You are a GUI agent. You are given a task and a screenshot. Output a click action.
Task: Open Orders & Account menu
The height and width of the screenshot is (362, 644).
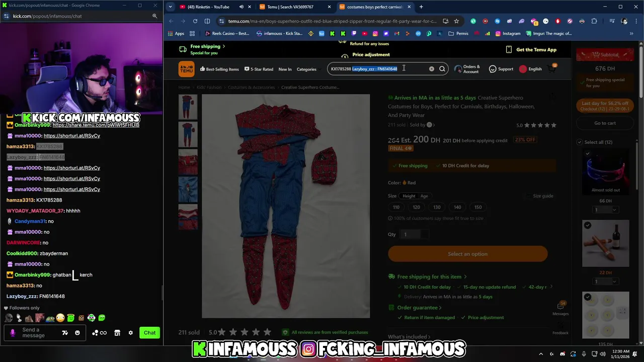[x=467, y=69]
